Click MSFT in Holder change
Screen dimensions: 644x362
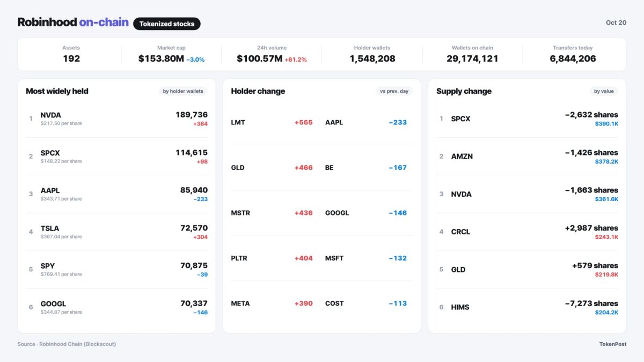coord(334,258)
